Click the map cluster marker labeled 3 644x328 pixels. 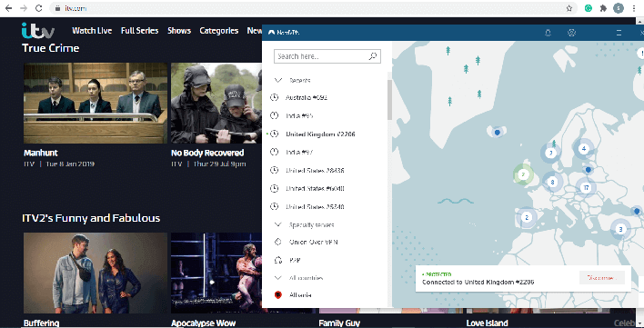point(620,229)
